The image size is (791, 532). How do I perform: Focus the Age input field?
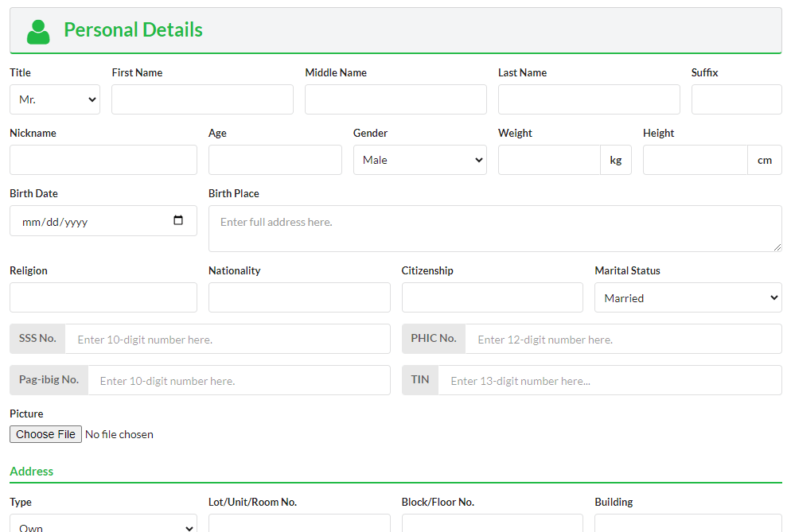275,160
